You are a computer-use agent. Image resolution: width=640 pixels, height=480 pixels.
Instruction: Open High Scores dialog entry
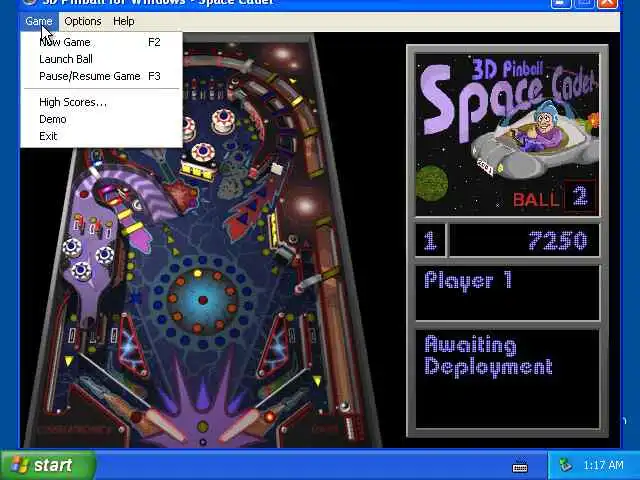coord(100,102)
